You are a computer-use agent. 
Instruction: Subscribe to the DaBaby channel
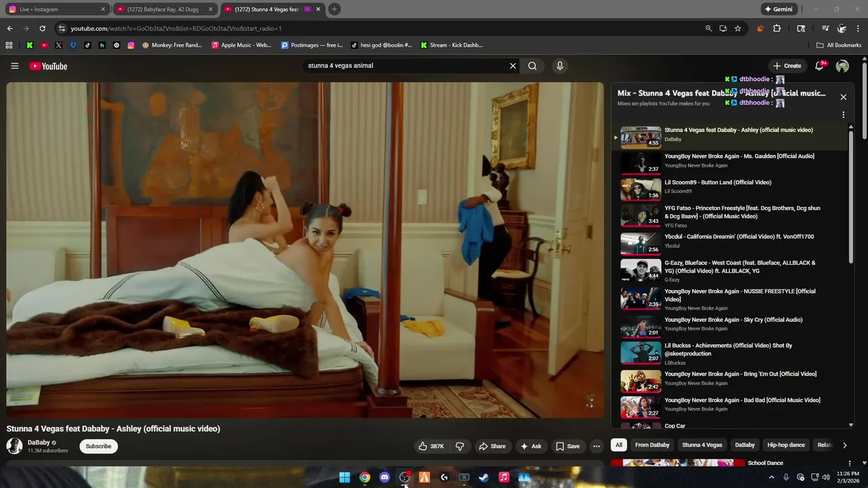(x=98, y=446)
